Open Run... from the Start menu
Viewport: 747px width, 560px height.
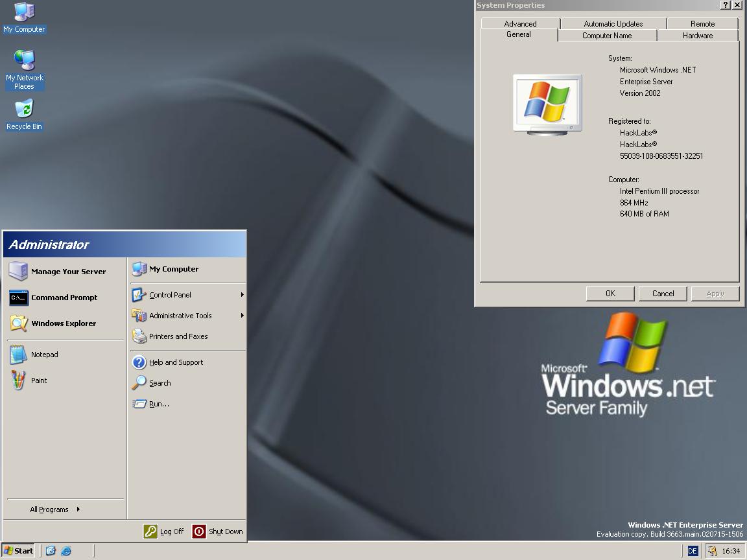[159, 404]
